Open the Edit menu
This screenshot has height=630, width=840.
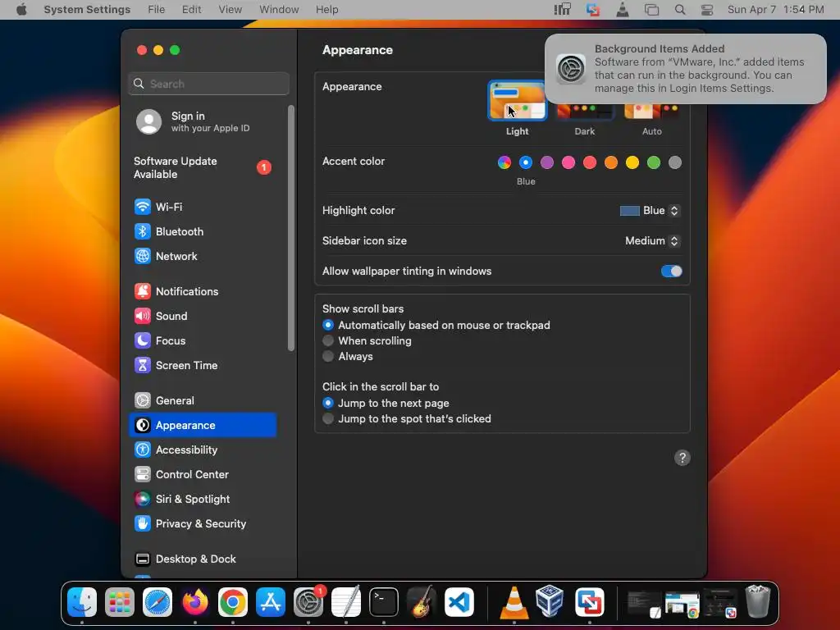[191, 10]
